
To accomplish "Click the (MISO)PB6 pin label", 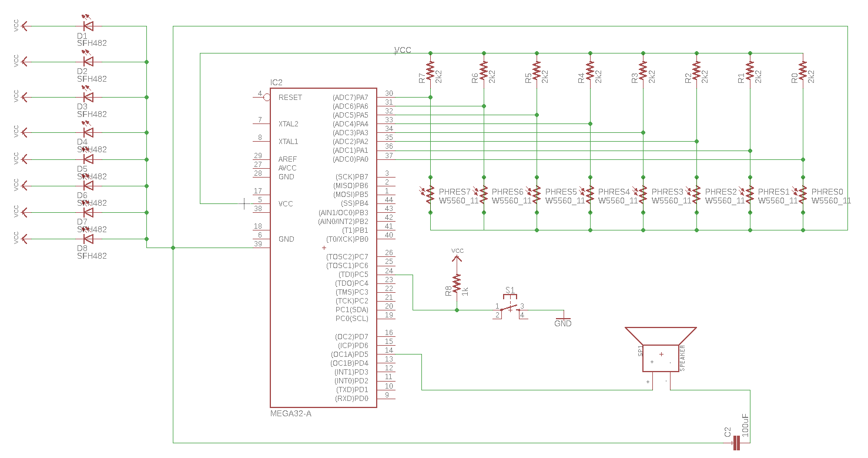I will click(351, 186).
